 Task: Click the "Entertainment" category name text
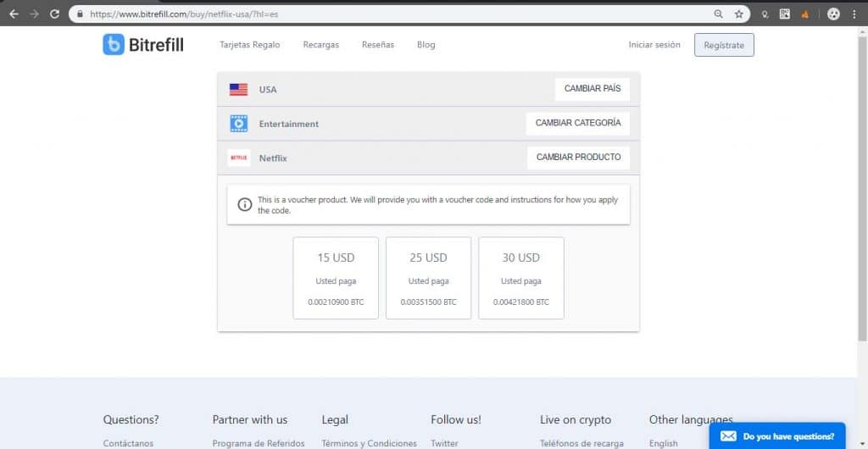[289, 124]
